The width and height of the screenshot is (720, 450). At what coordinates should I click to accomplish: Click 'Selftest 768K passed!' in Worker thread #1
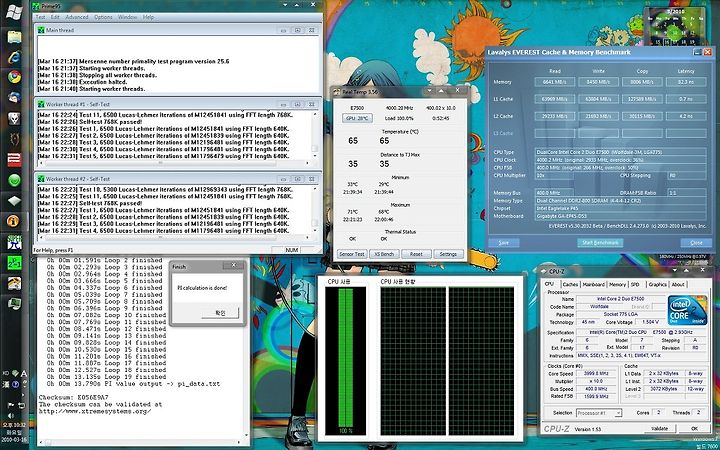click(x=111, y=122)
